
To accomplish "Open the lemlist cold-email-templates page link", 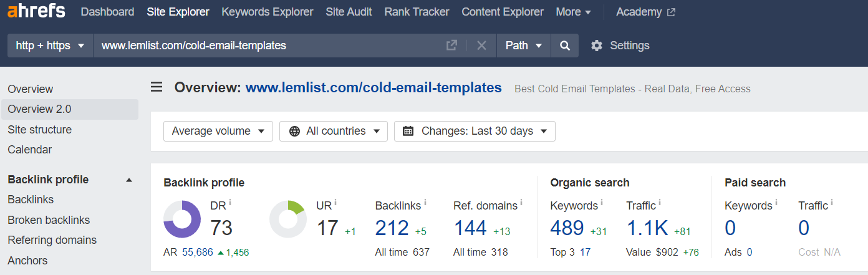I will click(374, 87).
